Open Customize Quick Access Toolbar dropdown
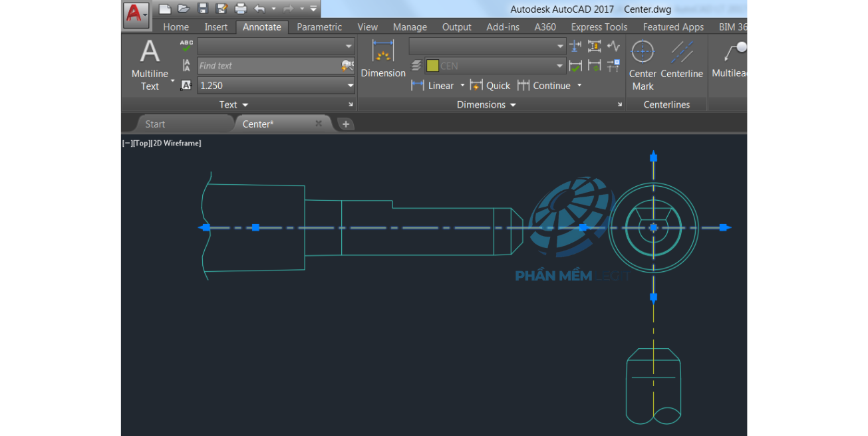The width and height of the screenshot is (868, 436). click(313, 9)
